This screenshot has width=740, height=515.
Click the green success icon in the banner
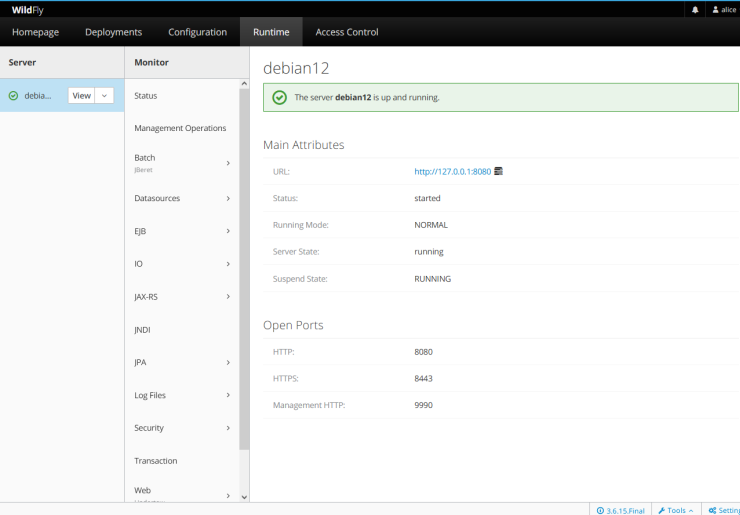click(x=280, y=98)
